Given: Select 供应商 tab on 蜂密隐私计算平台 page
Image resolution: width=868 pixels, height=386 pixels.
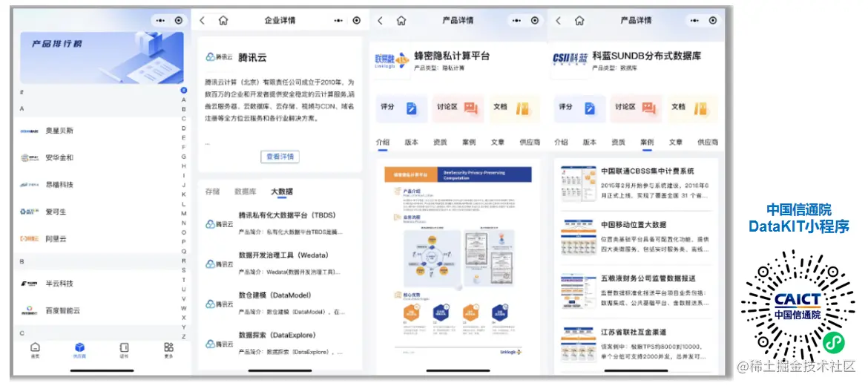Looking at the screenshot, I should pos(530,142).
